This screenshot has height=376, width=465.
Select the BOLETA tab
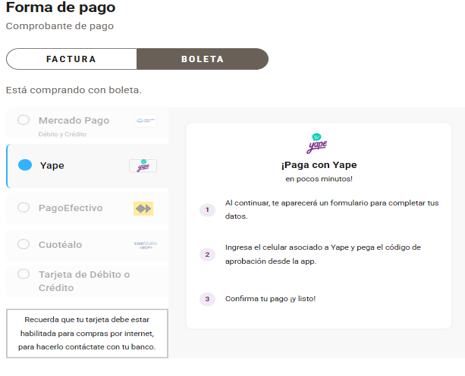click(x=203, y=59)
